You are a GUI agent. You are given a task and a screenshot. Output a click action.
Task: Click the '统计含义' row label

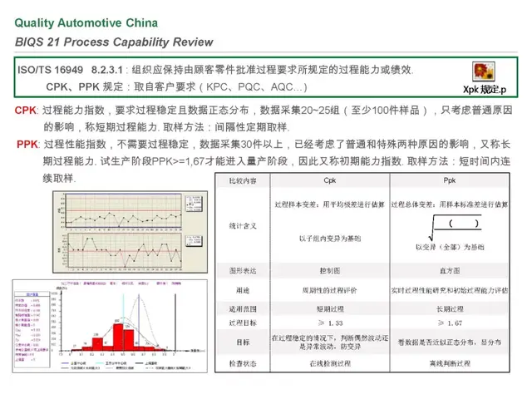coord(243,226)
